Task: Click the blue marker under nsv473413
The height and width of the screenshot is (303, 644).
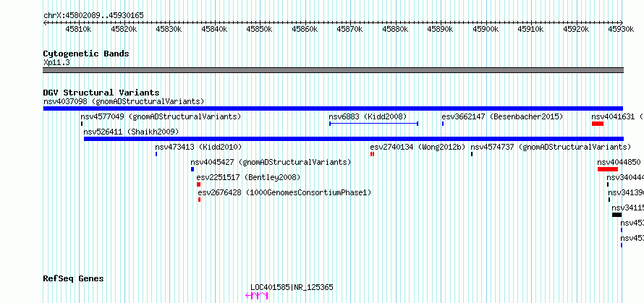Action: tap(156, 154)
